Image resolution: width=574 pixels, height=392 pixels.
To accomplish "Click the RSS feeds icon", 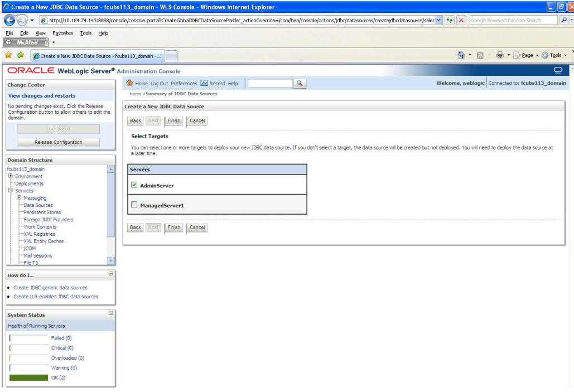I will pyautogui.click(x=480, y=56).
